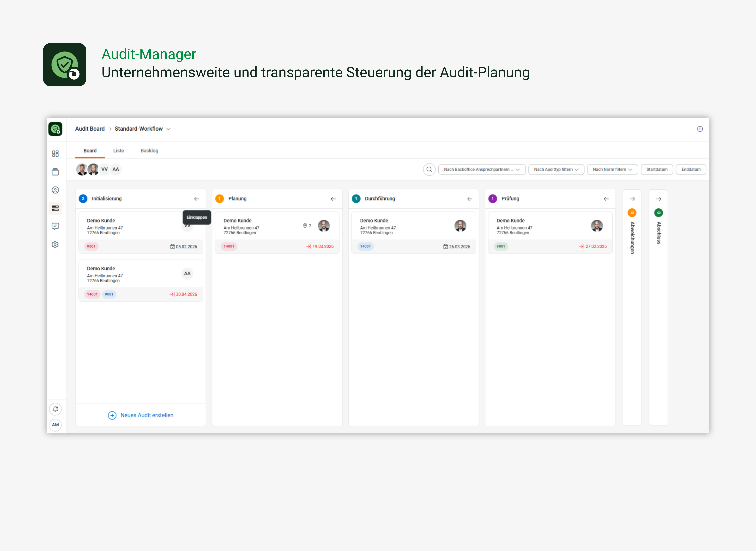This screenshot has height=551, width=756.
Task: Open the archive stack icon in sidebar
Action: coord(55,172)
